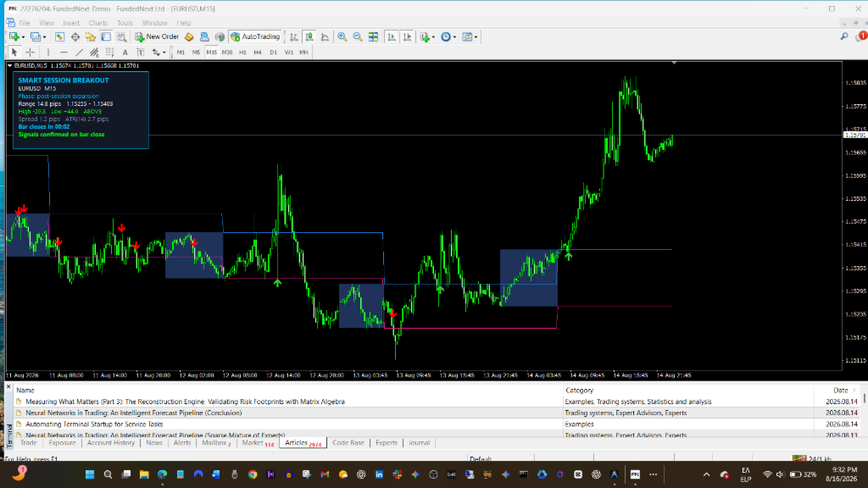Open the Periods clock icon
This screenshot has height=488, width=868.
[x=446, y=37]
